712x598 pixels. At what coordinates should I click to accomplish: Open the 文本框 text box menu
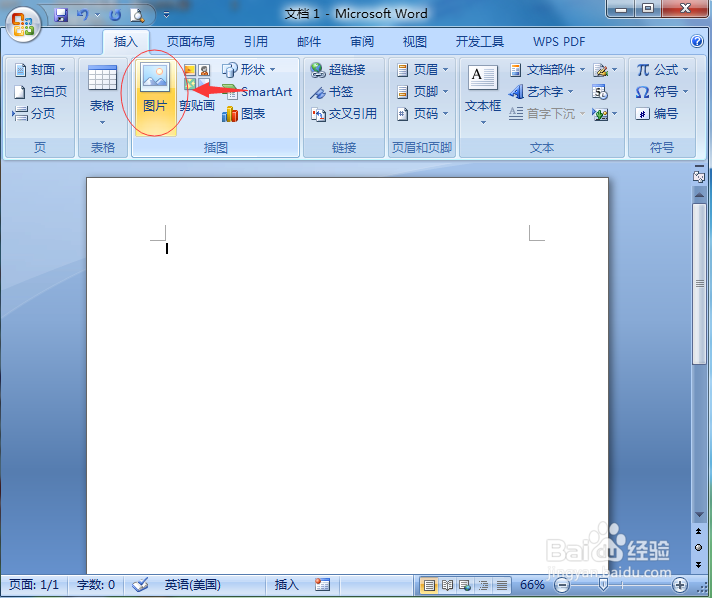click(x=483, y=95)
